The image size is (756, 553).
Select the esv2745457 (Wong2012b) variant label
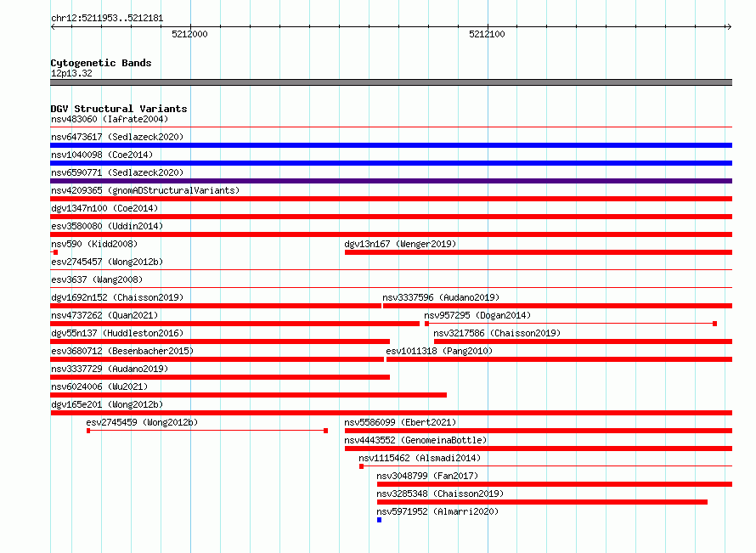[x=107, y=262]
